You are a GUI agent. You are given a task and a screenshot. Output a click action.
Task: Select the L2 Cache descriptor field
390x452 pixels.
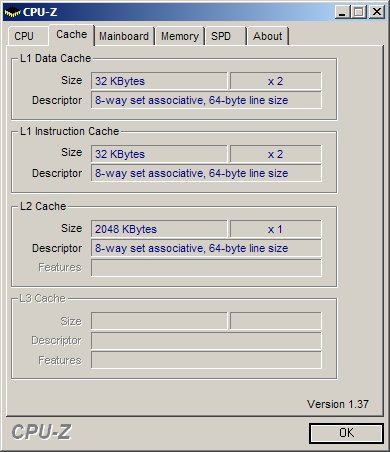click(x=206, y=248)
